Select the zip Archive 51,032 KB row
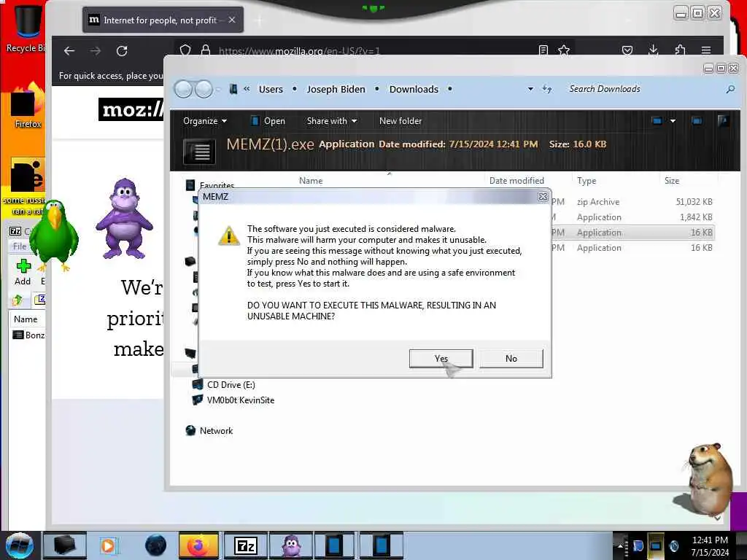747x560 pixels. [x=634, y=202]
